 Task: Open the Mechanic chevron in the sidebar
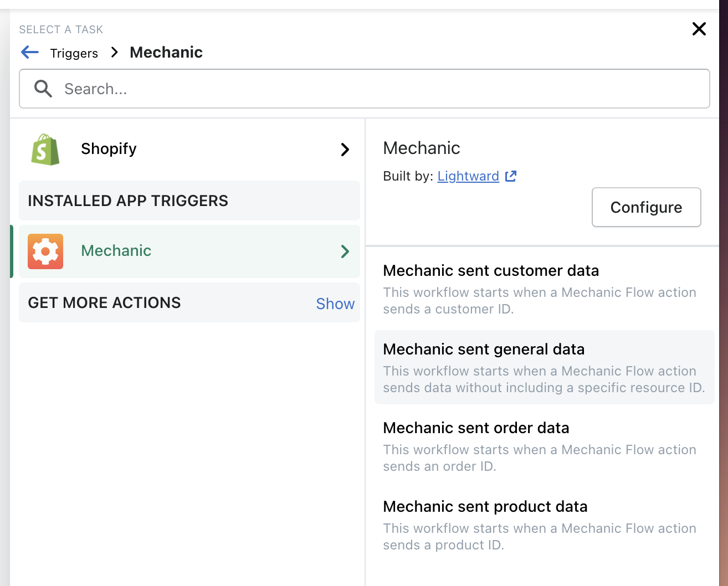click(x=345, y=251)
